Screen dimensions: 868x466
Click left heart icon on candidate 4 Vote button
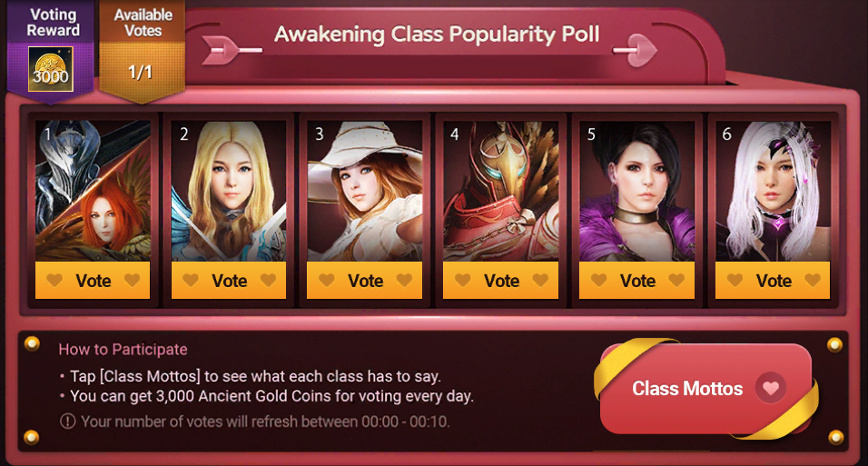(x=463, y=280)
